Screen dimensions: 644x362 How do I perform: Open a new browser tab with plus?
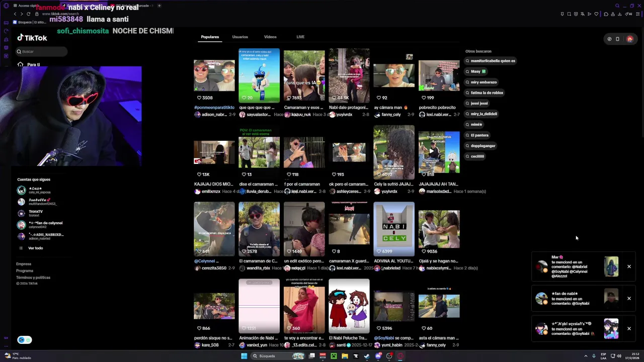(159, 6)
